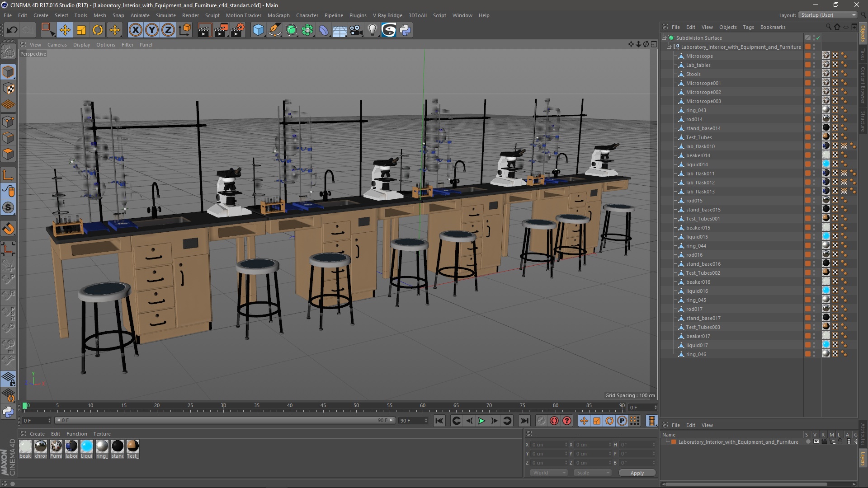Click the Apply button
The width and height of the screenshot is (868, 488).
[x=637, y=473]
